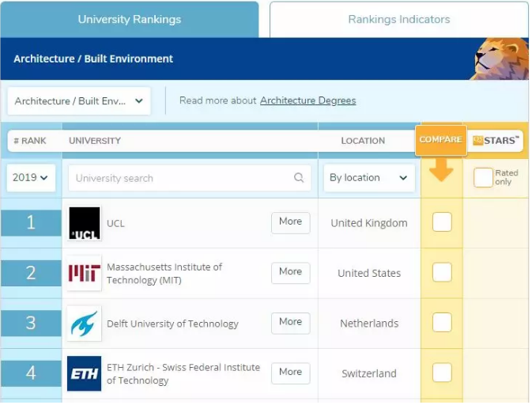Open ETH Zurich - Swiss Federal Institute link
The image size is (532, 405).
tap(184, 375)
